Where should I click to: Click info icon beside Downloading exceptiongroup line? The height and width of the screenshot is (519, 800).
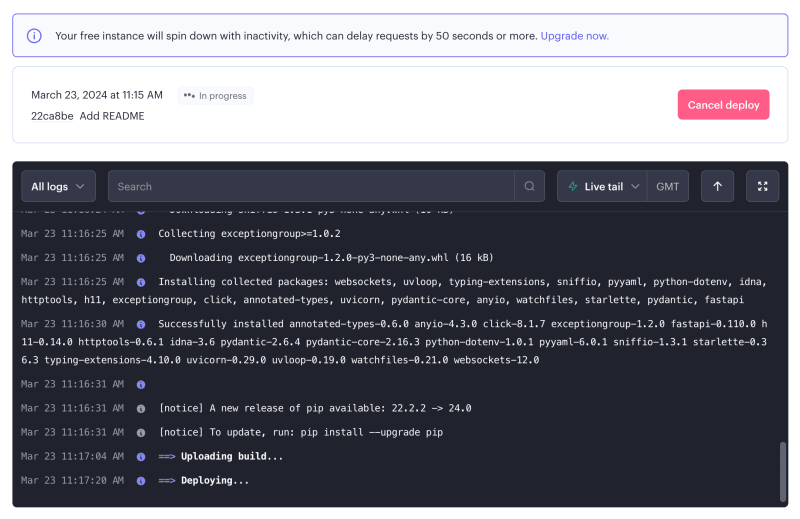click(x=141, y=258)
